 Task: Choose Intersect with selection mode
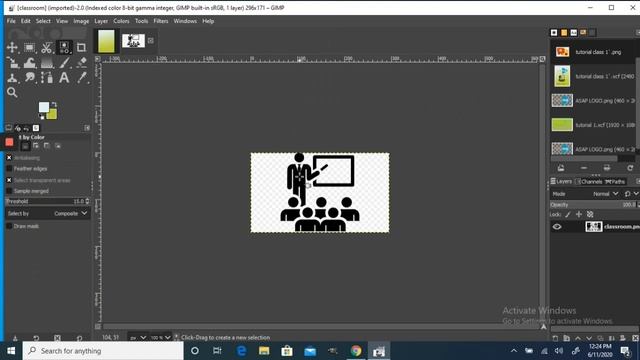coord(58,146)
